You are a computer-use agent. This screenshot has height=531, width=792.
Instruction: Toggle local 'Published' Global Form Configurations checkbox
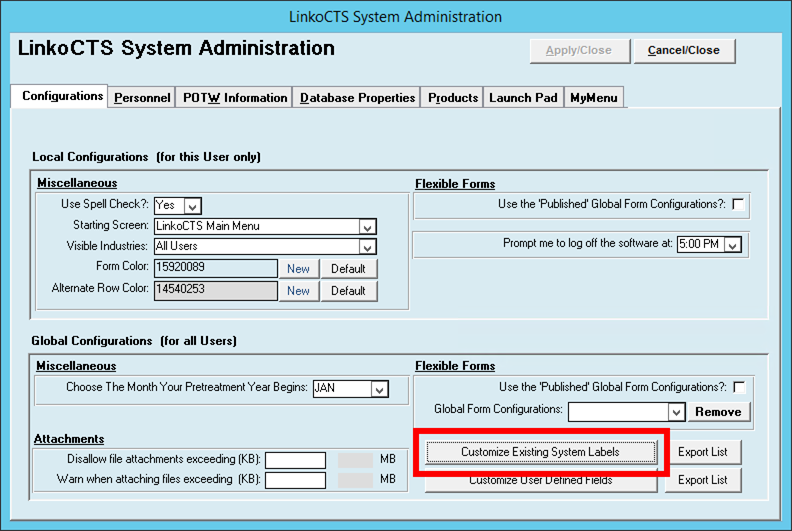[x=738, y=205]
